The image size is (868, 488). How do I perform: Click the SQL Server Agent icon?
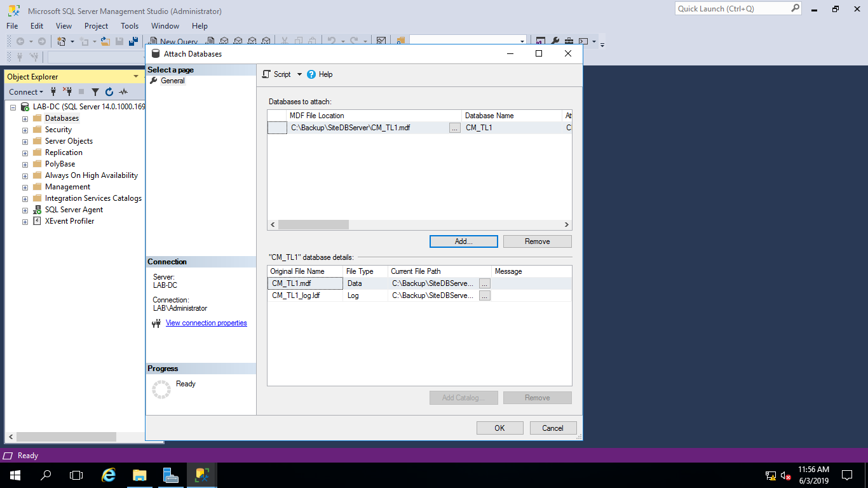[x=37, y=210]
